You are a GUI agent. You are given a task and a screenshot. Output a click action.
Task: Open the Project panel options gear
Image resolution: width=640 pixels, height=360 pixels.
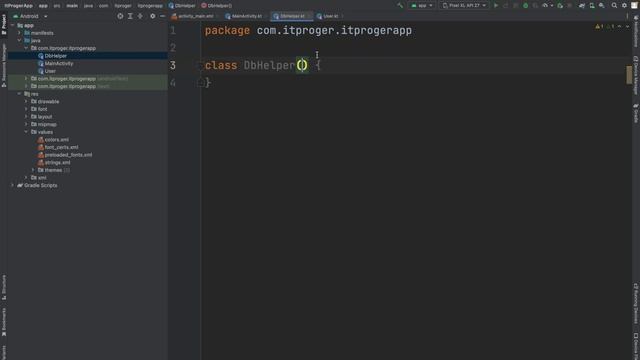click(153, 16)
